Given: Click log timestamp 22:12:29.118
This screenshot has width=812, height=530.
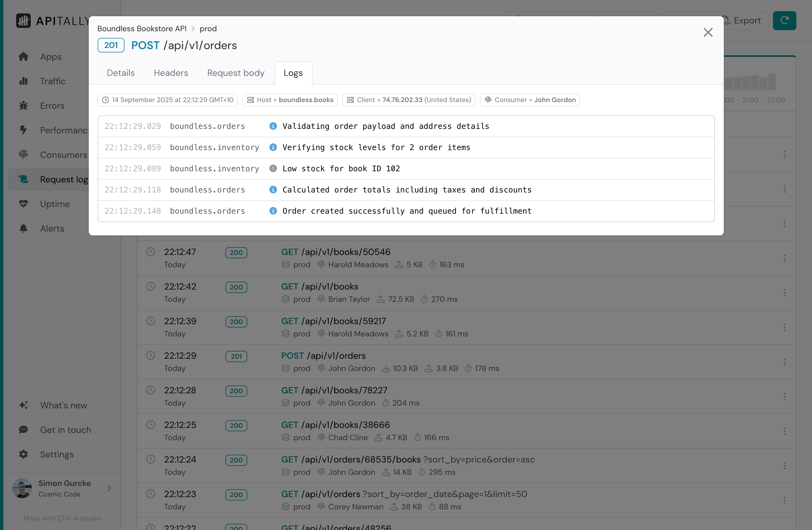Looking at the screenshot, I should tap(133, 190).
